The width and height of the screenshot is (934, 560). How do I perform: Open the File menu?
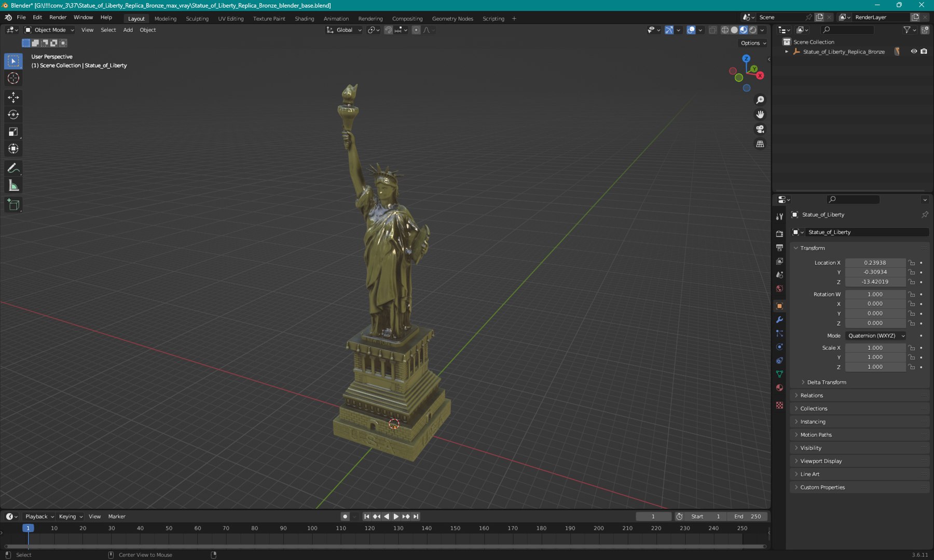click(21, 18)
